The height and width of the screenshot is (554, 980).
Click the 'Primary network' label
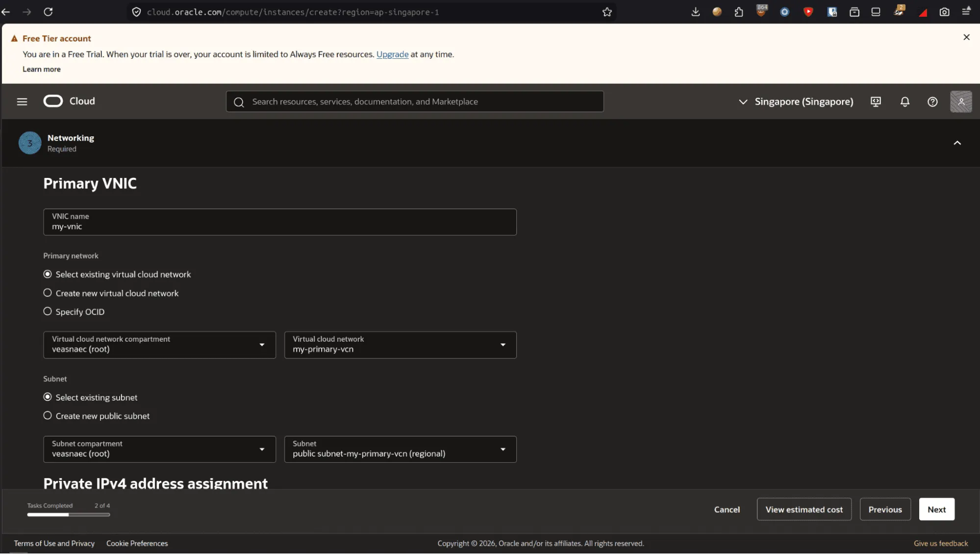pos(71,256)
